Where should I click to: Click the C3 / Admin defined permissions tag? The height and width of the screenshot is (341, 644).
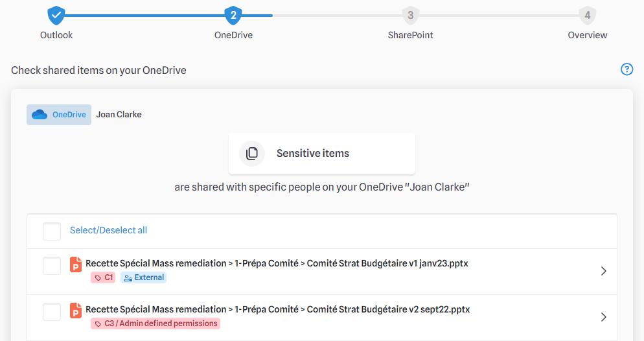(155, 323)
